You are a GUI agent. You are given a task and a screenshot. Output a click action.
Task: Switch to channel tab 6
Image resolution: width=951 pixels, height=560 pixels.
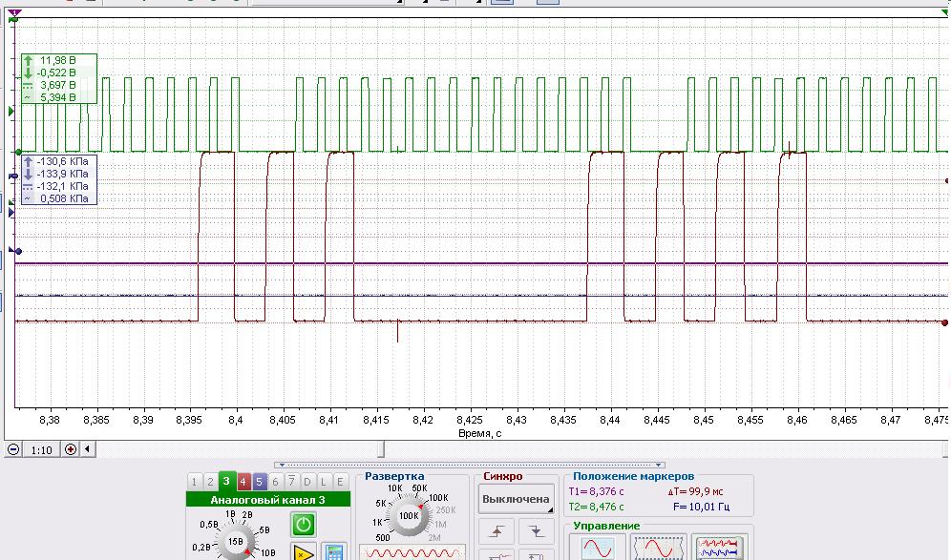[x=275, y=482]
